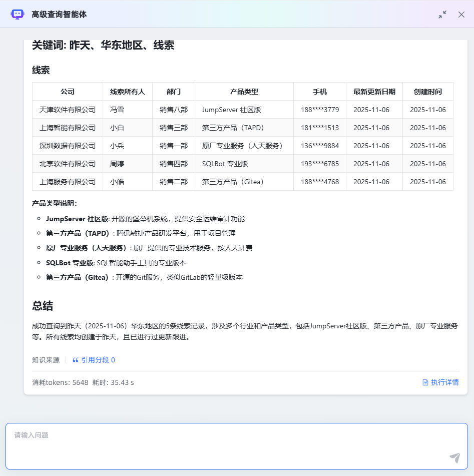This screenshot has height=476, width=474.
Task: Open 执行详情 execution details
Action: [440, 382]
